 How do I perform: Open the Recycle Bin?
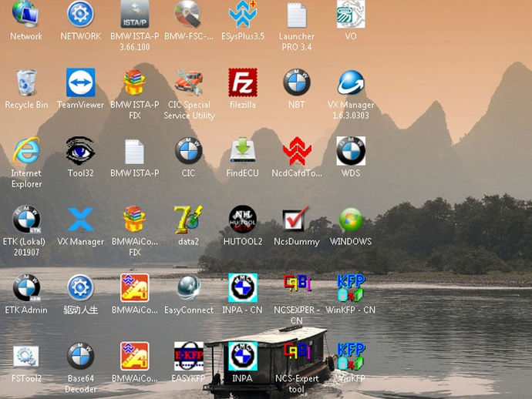pyautogui.click(x=26, y=82)
